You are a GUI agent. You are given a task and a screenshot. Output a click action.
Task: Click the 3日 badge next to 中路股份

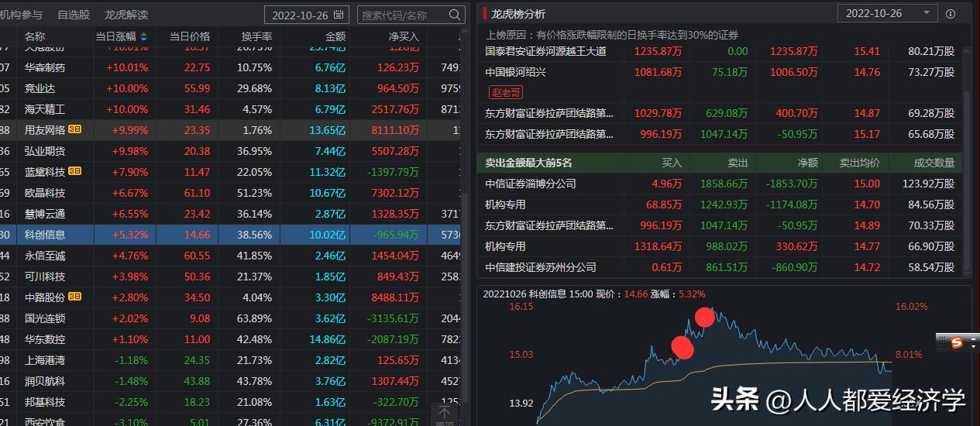pos(74,297)
